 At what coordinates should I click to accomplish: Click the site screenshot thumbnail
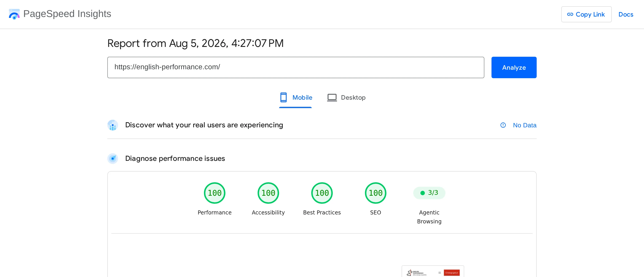pyautogui.click(x=432, y=271)
